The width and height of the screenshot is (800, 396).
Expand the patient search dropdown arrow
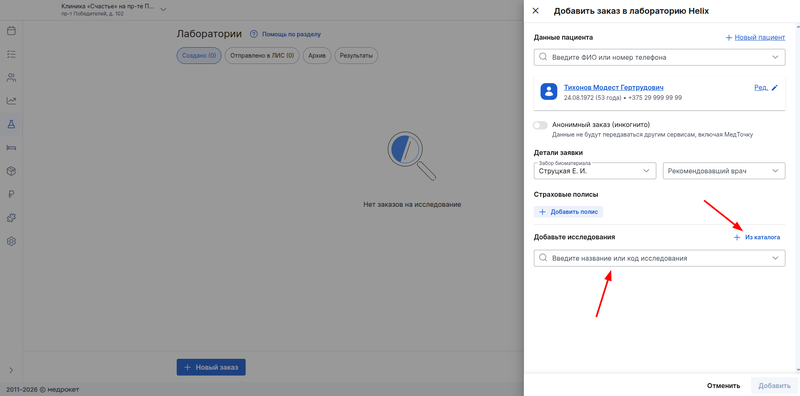coord(776,58)
